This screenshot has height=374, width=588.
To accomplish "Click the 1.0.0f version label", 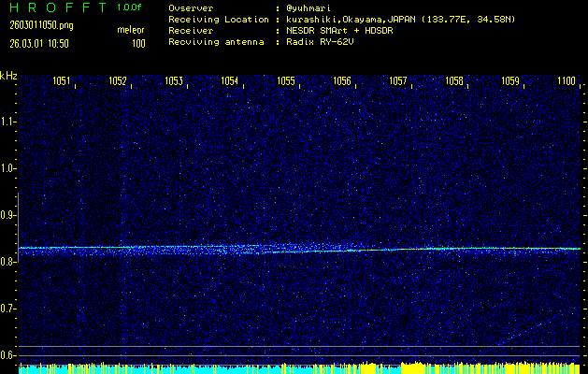I will click(x=131, y=7).
